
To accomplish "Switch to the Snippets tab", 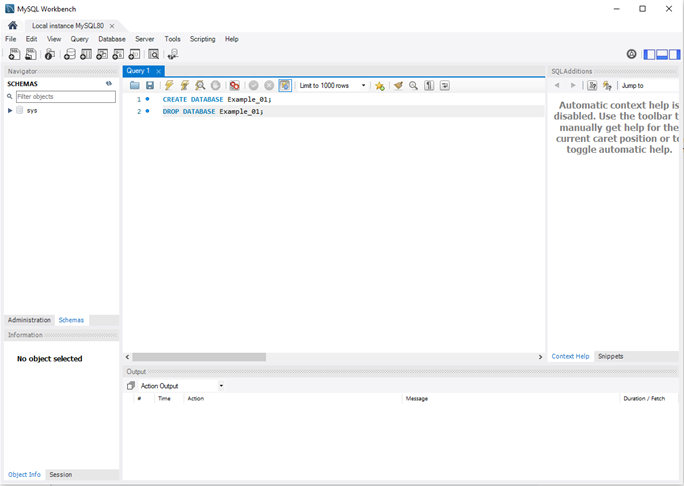I will pyautogui.click(x=610, y=356).
